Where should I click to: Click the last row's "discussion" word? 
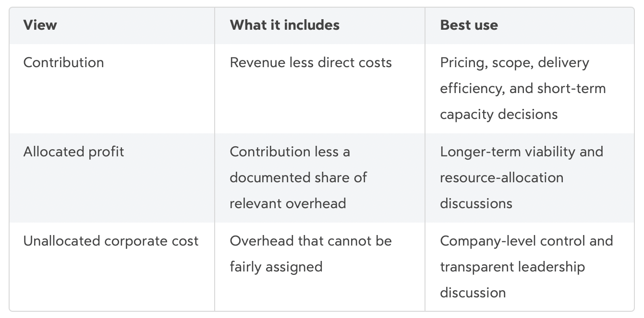[x=473, y=293]
